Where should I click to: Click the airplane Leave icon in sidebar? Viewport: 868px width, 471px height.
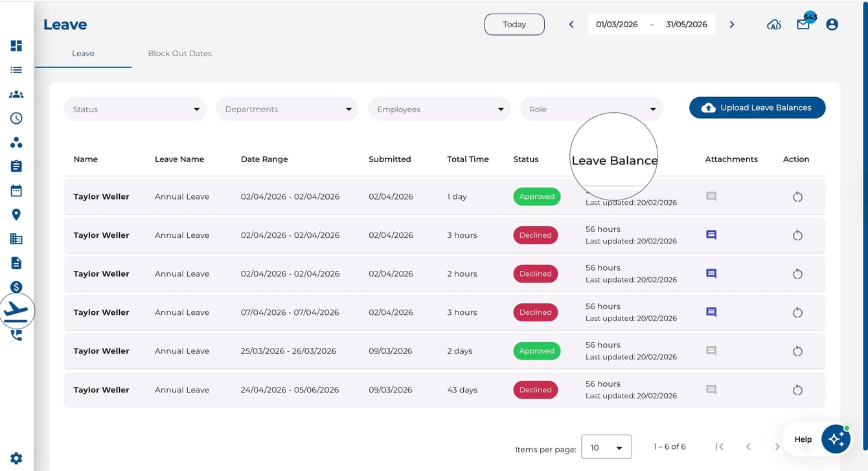pos(16,312)
